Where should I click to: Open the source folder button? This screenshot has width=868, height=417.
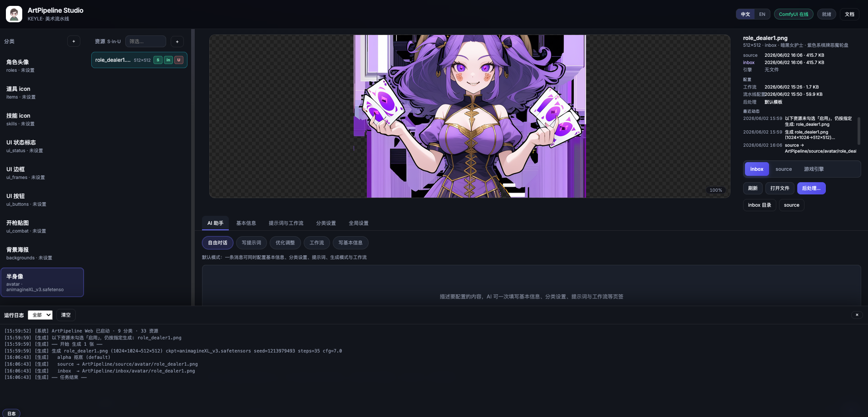coord(792,205)
